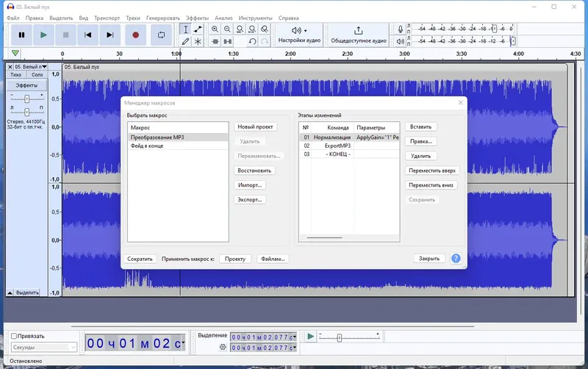Click the Zoom In magnifier
The height and width of the screenshot is (369, 588).
coord(215,29)
